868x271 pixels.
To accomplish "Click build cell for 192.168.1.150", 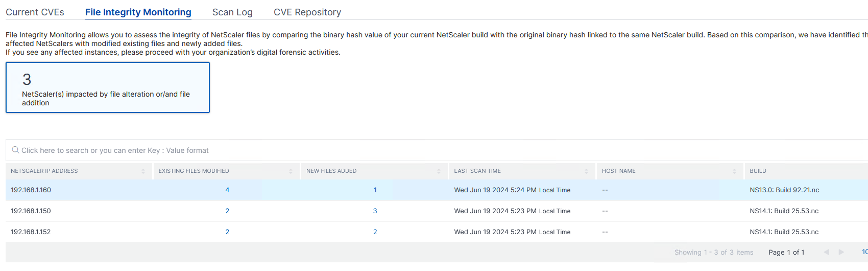I will click(x=784, y=211).
